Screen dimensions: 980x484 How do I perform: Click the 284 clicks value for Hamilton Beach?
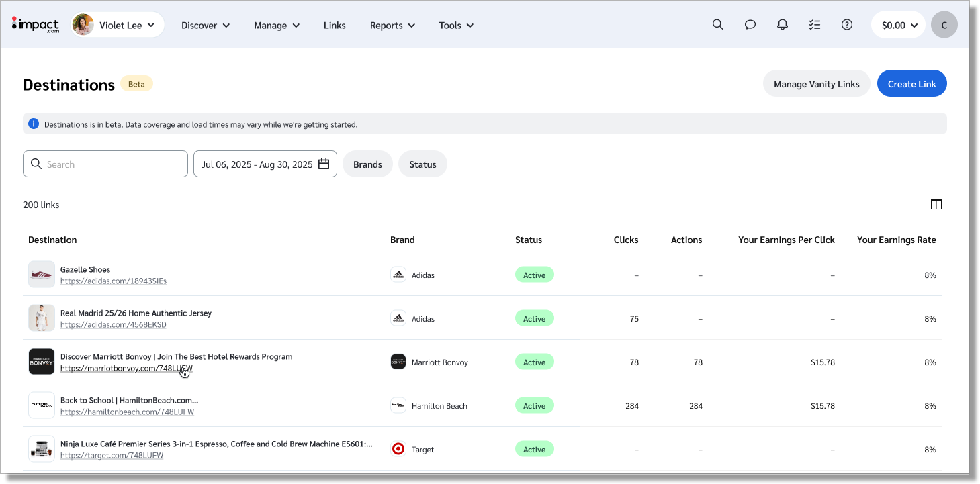[631, 406]
